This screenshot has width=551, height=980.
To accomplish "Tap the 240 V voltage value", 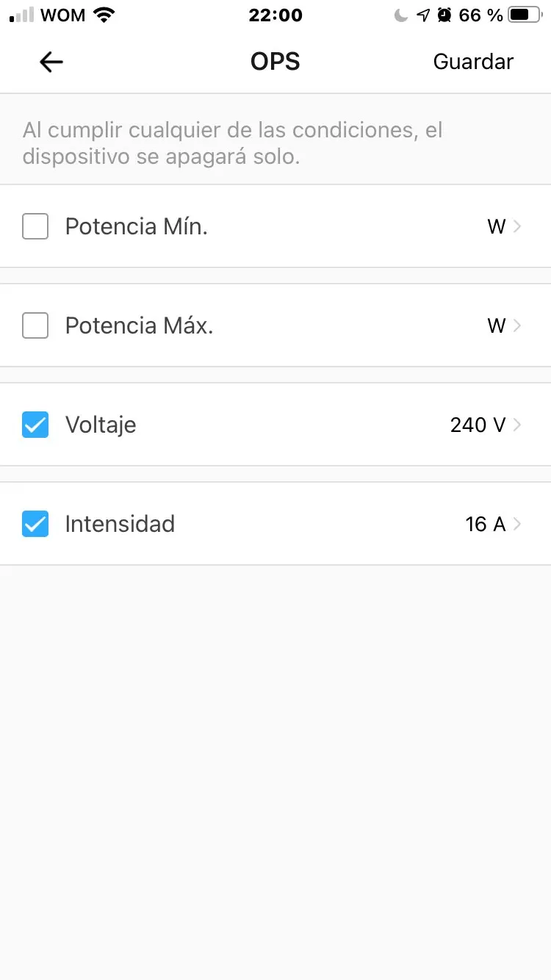I will point(478,425).
